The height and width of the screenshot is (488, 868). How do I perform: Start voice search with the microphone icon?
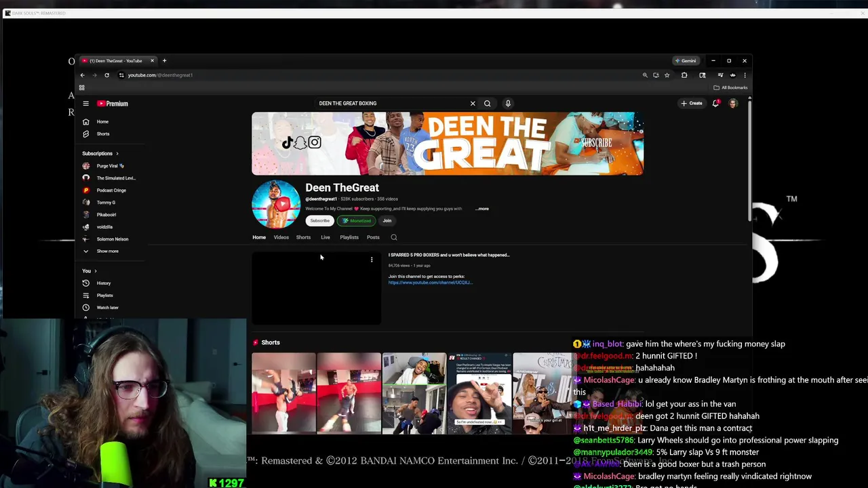508,104
